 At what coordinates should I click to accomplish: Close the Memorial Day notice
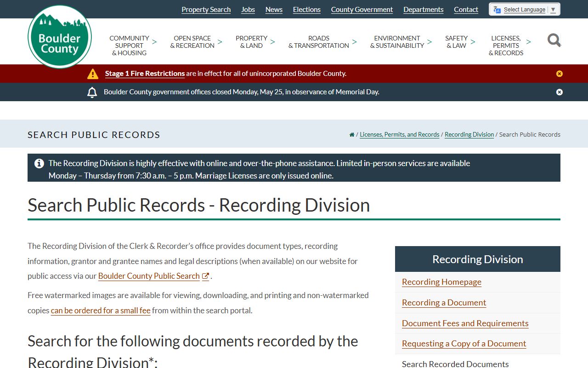(559, 92)
